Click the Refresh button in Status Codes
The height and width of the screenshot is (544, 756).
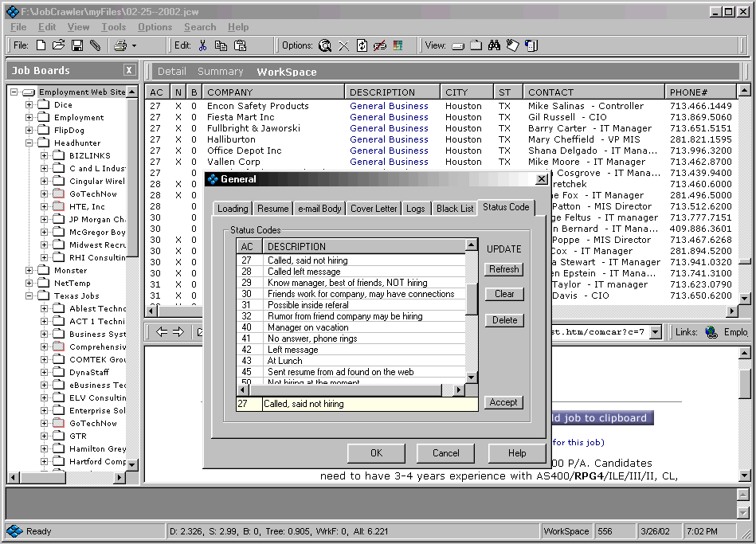pos(503,269)
